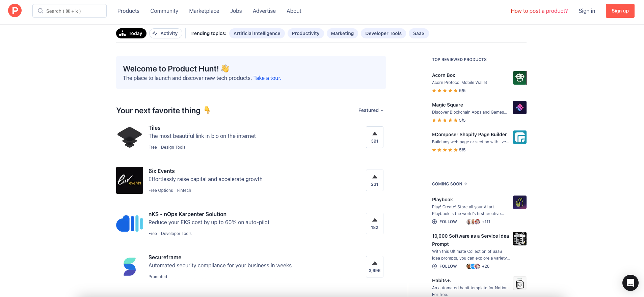Click the Free tag under Tiles
Viewport: 644px width, 297px height.
pos(153,147)
